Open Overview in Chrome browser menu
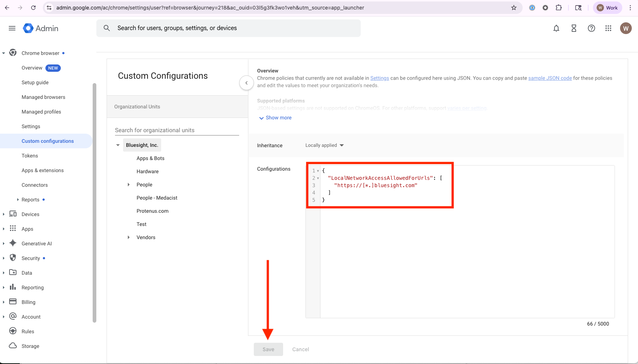The height and width of the screenshot is (364, 638). (32, 68)
